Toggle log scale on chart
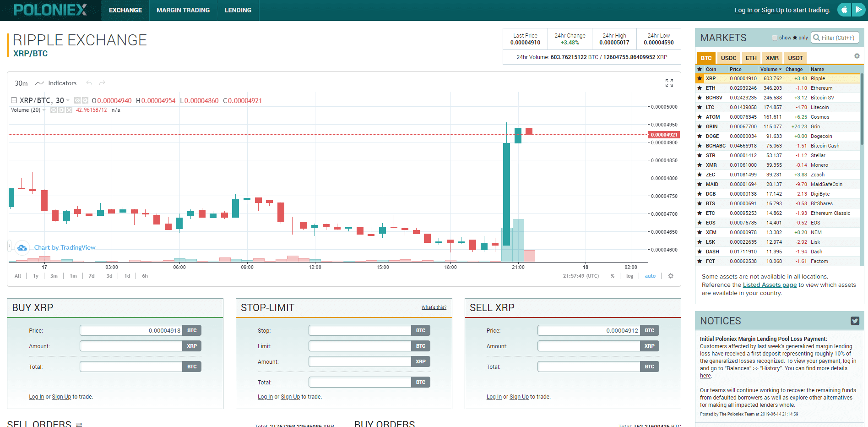Image resolution: width=868 pixels, height=427 pixels. 629,276
